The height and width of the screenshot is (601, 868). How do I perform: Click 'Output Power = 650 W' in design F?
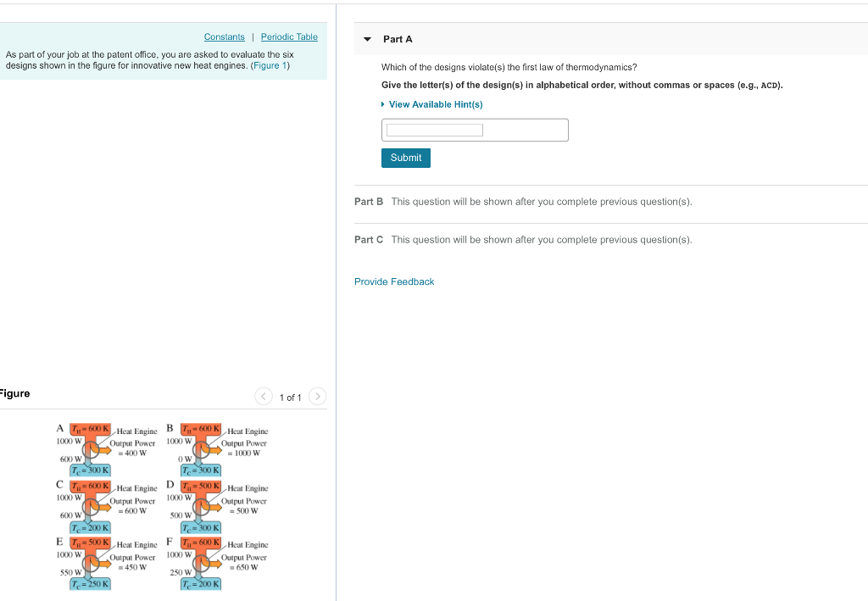click(x=244, y=562)
